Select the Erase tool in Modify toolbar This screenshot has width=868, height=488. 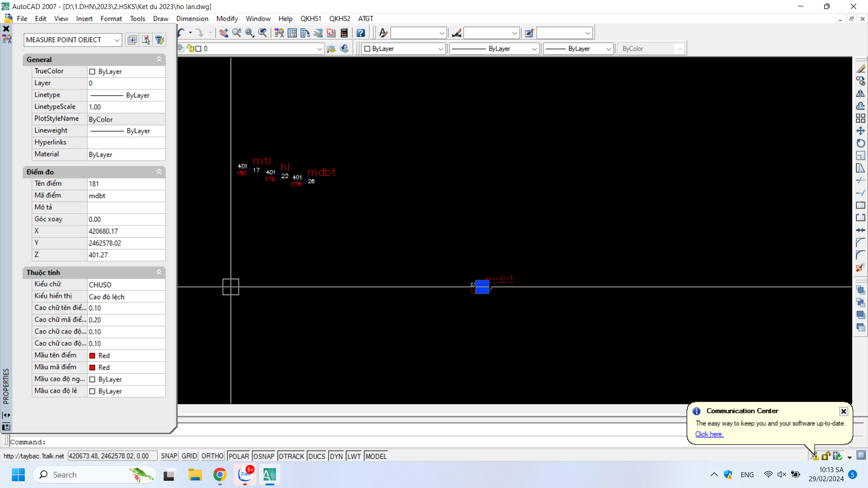click(860, 69)
